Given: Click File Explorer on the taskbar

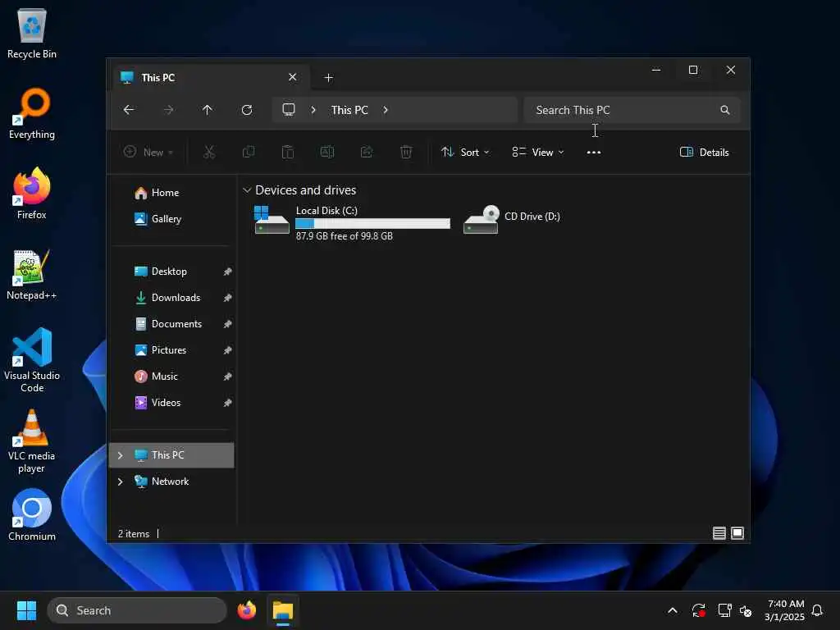Looking at the screenshot, I should point(283,610).
